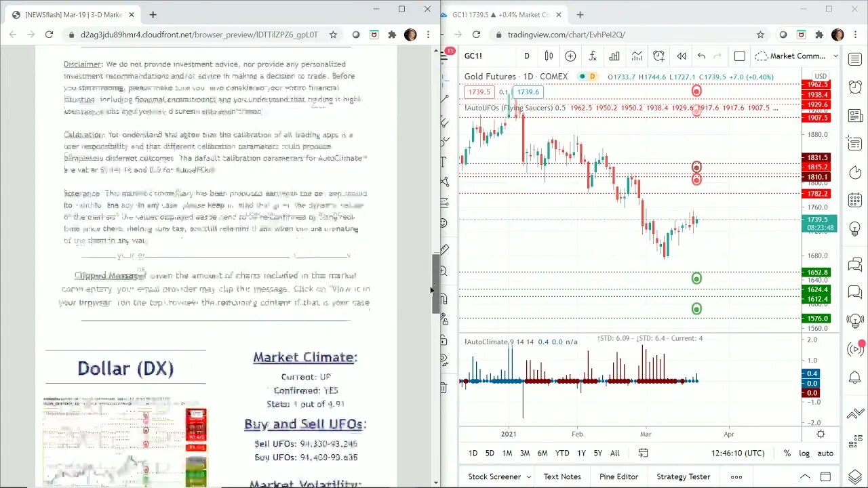Expand the Market Comm... layout dropdown
This screenshot has height=488, width=868.
click(835, 56)
